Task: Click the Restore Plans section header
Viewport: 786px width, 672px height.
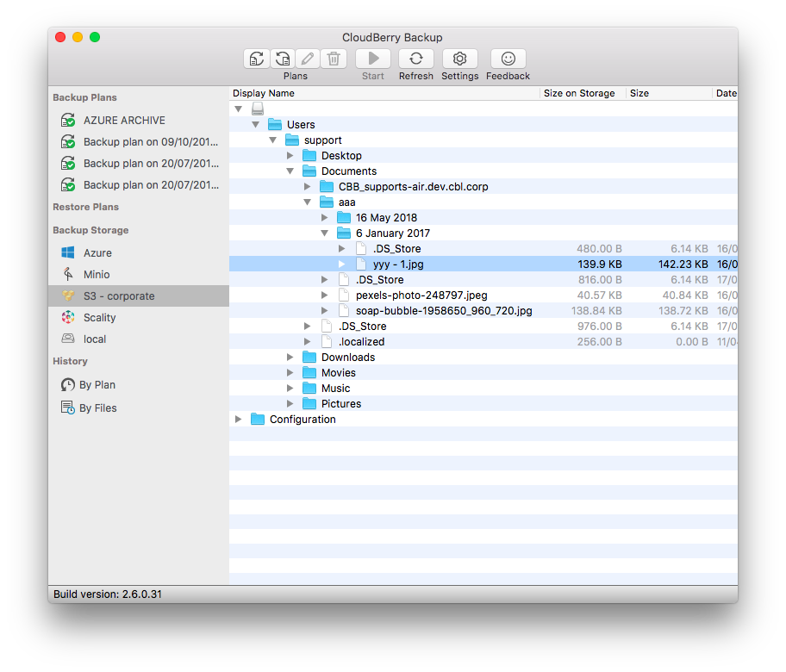Action: coord(85,207)
